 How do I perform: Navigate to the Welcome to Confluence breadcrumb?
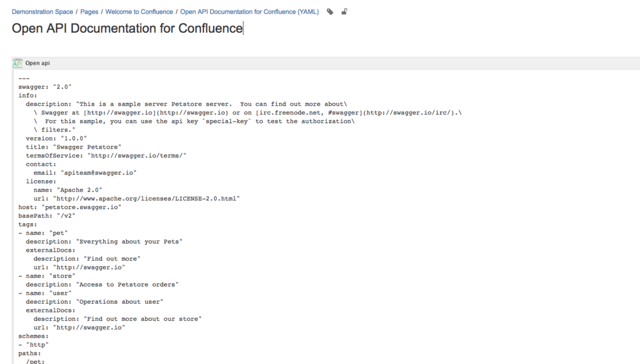pos(139,12)
